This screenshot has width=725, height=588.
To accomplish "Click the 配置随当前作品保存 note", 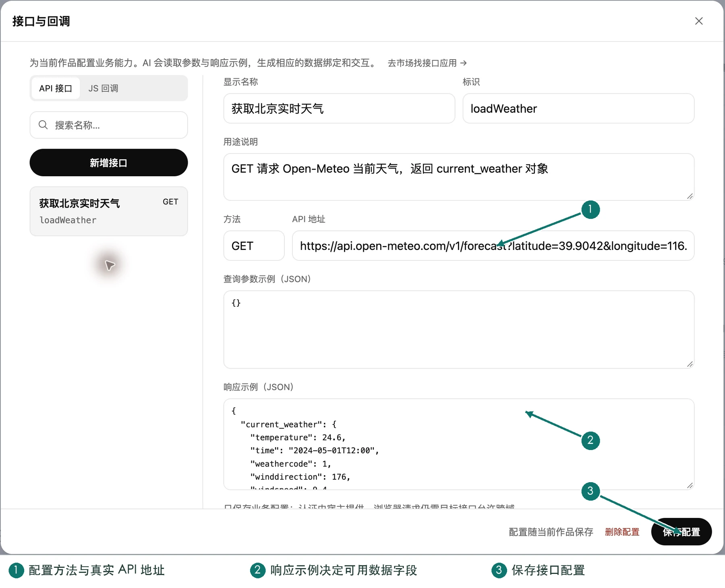I will tap(551, 532).
